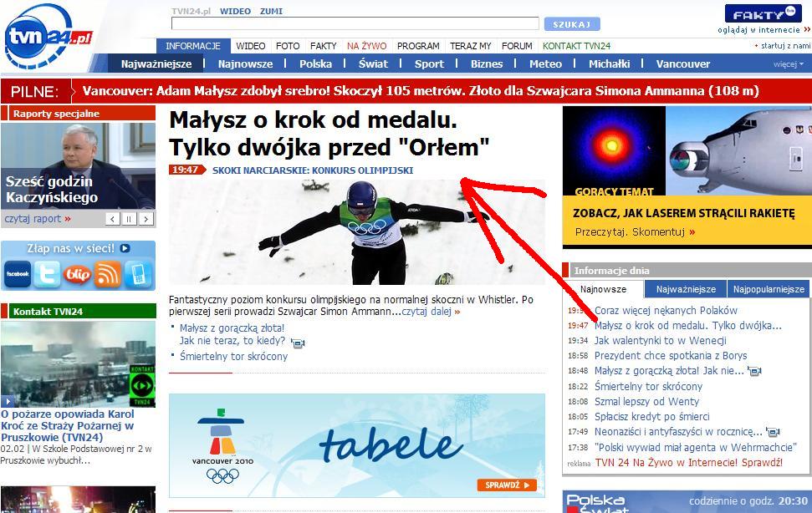Open the blip social icon

click(x=77, y=273)
